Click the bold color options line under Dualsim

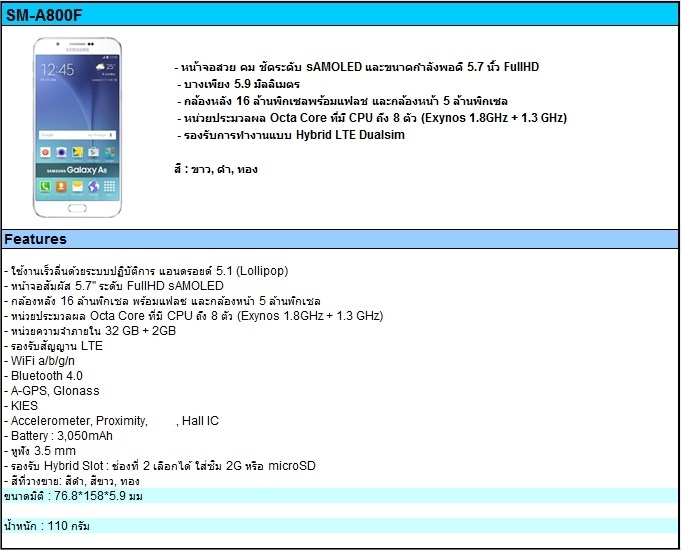(x=216, y=169)
